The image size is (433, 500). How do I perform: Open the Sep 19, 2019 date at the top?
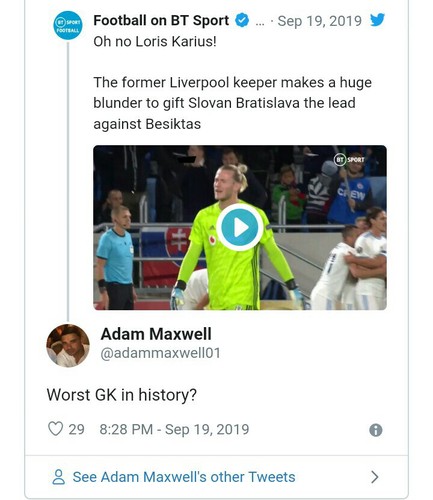coord(320,21)
